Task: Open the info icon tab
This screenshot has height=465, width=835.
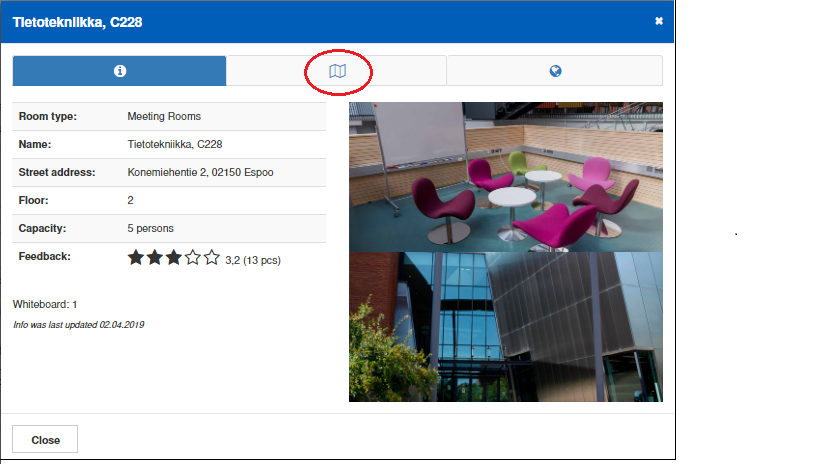Action: tap(119, 71)
